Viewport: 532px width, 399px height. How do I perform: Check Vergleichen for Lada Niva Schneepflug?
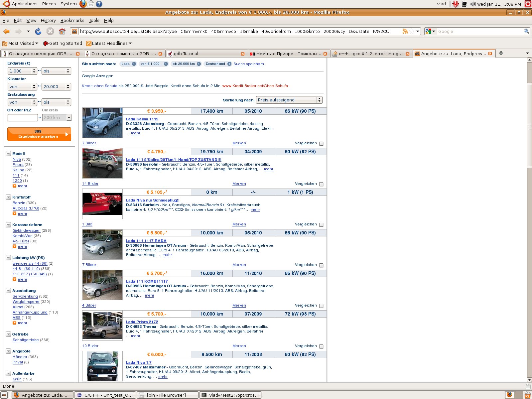point(321,225)
